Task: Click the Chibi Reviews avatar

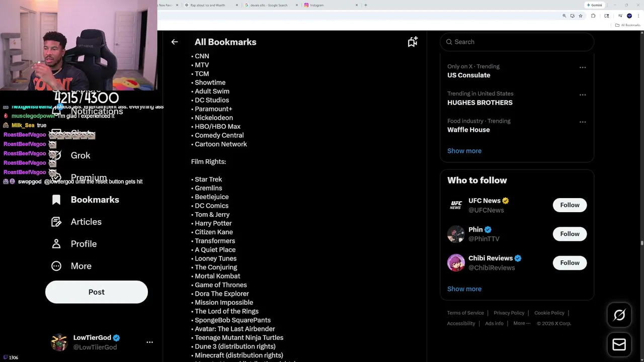Action: (x=456, y=262)
